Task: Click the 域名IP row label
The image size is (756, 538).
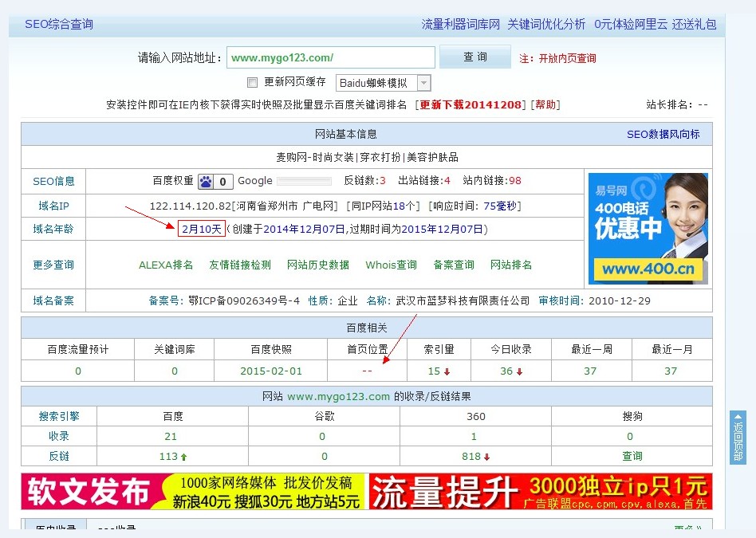Action: point(53,206)
